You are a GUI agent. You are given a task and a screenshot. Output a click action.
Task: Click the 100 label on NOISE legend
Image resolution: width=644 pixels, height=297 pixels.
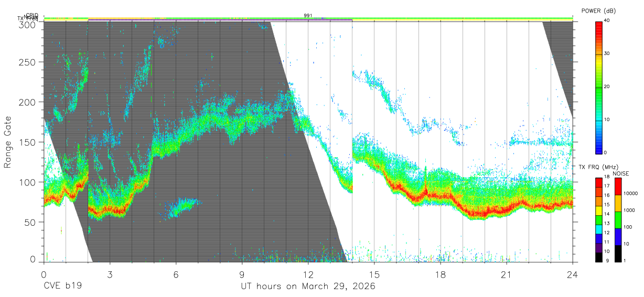click(x=628, y=227)
